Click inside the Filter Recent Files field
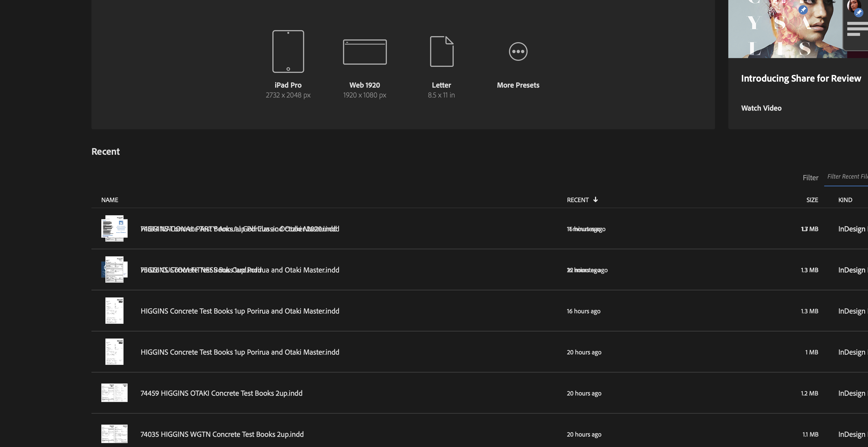868x447 pixels. (x=847, y=176)
